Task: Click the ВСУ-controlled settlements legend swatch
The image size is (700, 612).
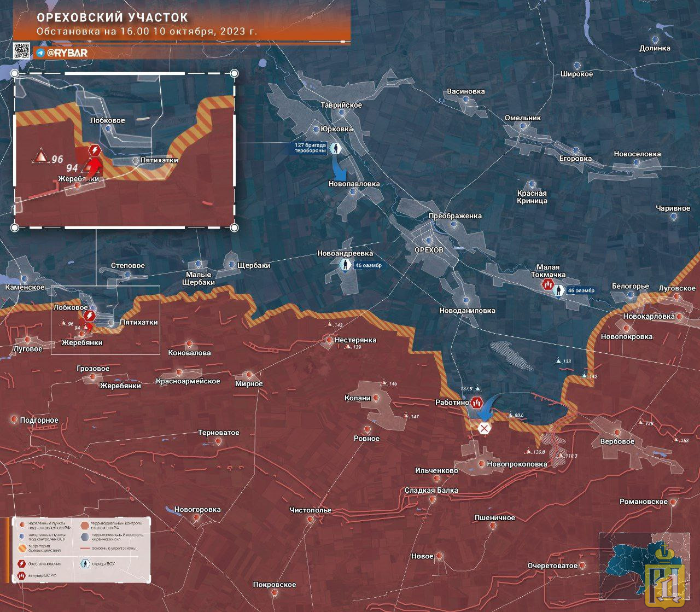Action: [22, 536]
